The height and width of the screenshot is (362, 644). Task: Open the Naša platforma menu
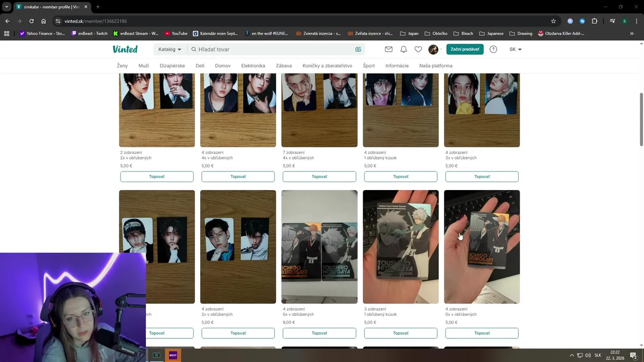(x=436, y=66)
